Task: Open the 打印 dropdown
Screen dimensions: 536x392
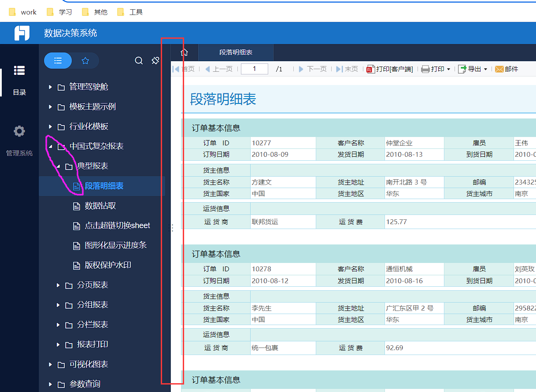Action: click(448, 69)
